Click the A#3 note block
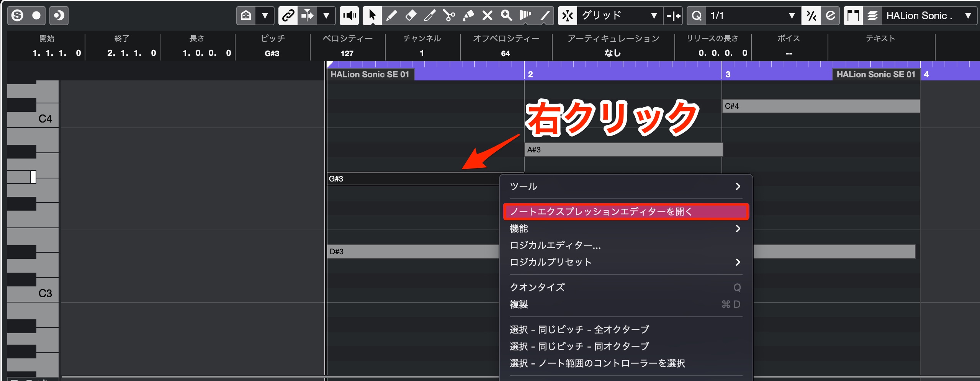This screenshot has height=381, width=980. (x=623, y=150)
